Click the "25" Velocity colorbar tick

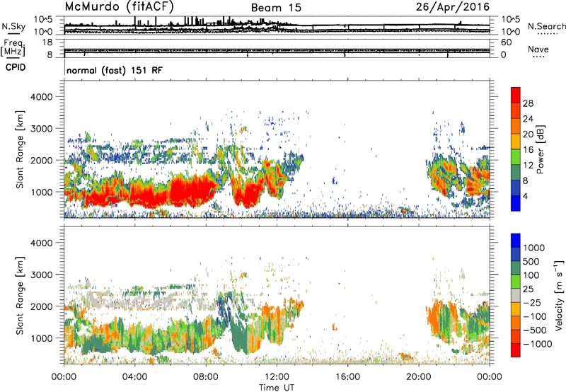528,289
